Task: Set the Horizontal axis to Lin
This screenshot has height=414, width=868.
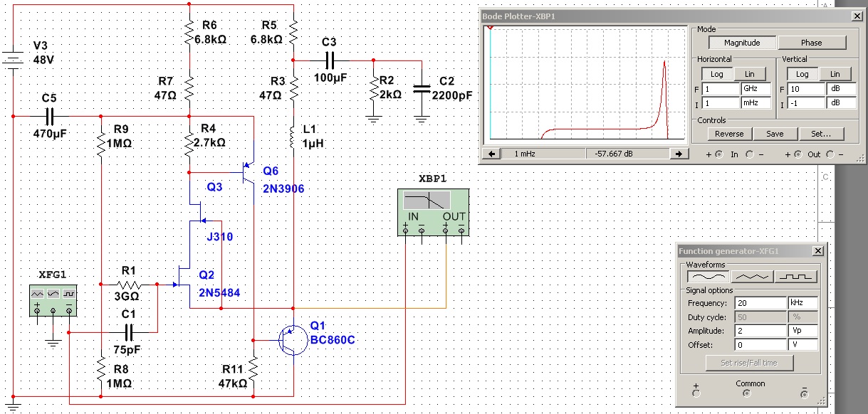Action: [x=750, y=74]
